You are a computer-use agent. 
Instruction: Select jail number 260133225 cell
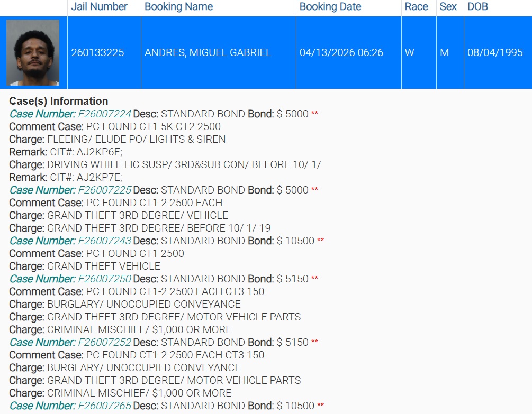coord(104,52)
